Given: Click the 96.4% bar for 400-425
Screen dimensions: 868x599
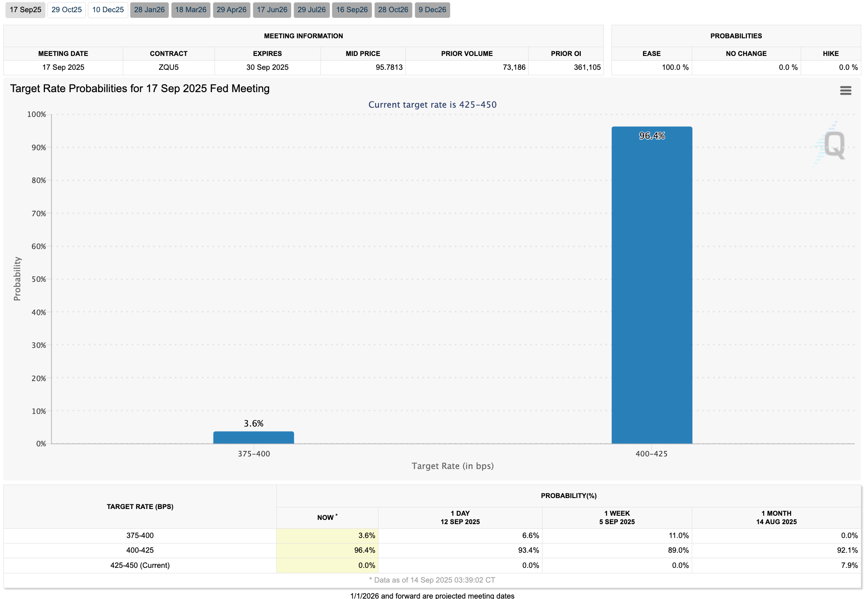Looking at the screenshot, I should click(x=651, y=286).
